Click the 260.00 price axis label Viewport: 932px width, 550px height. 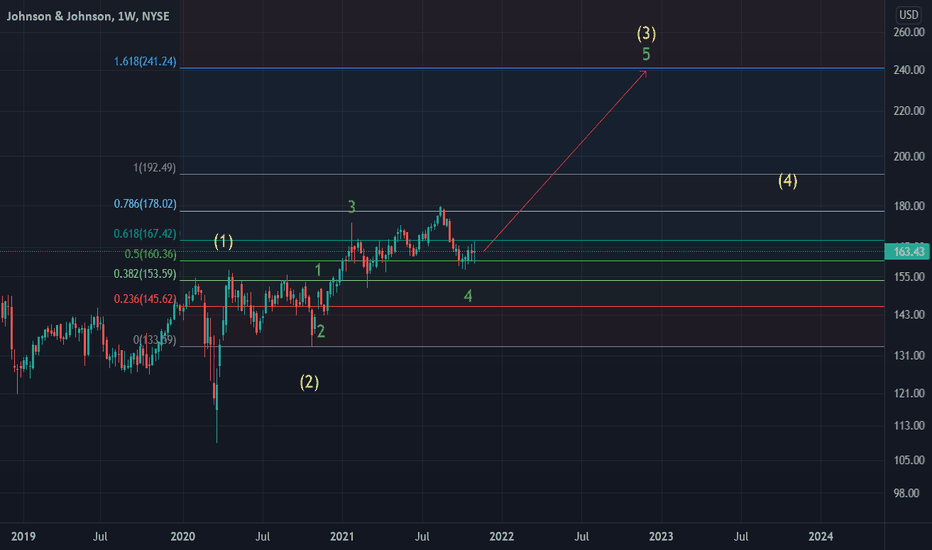(x=909, y=32)
